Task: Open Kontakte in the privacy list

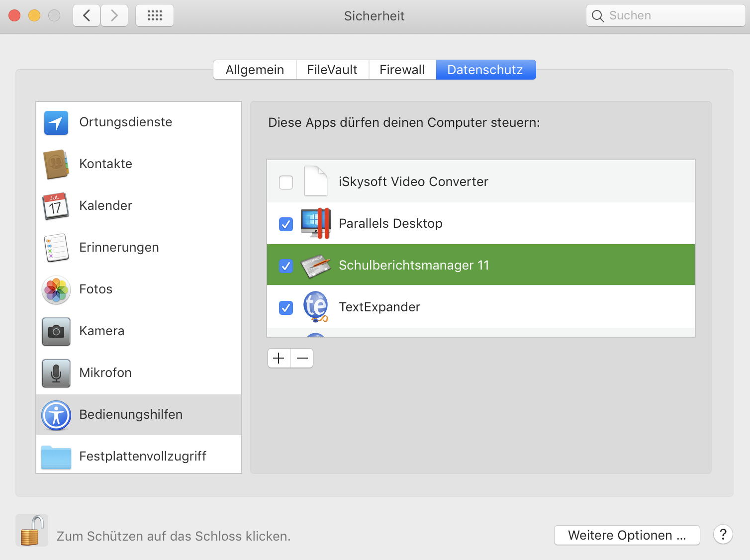Action: pos(105,164)
